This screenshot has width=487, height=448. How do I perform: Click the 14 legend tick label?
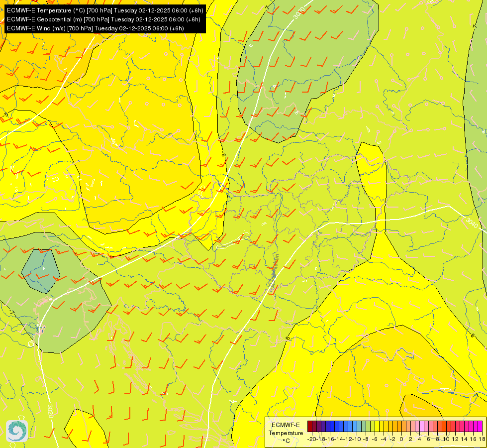(464, 439)
